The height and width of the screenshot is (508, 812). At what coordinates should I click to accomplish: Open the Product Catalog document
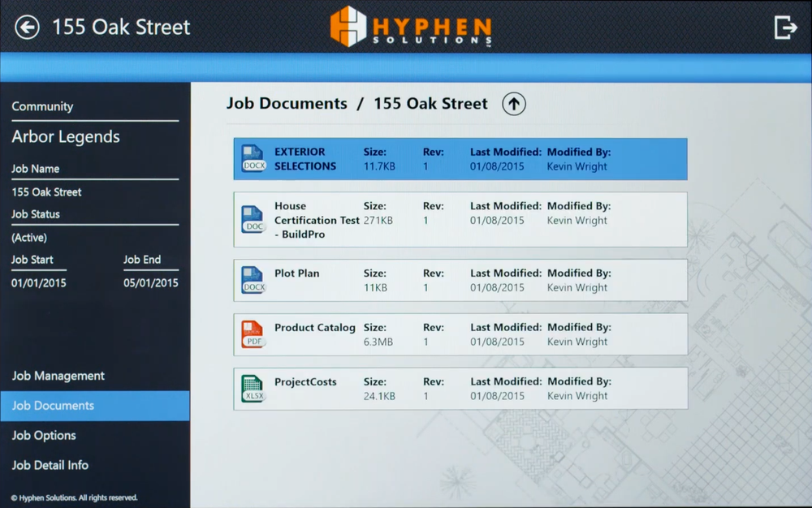pos(460,334)
